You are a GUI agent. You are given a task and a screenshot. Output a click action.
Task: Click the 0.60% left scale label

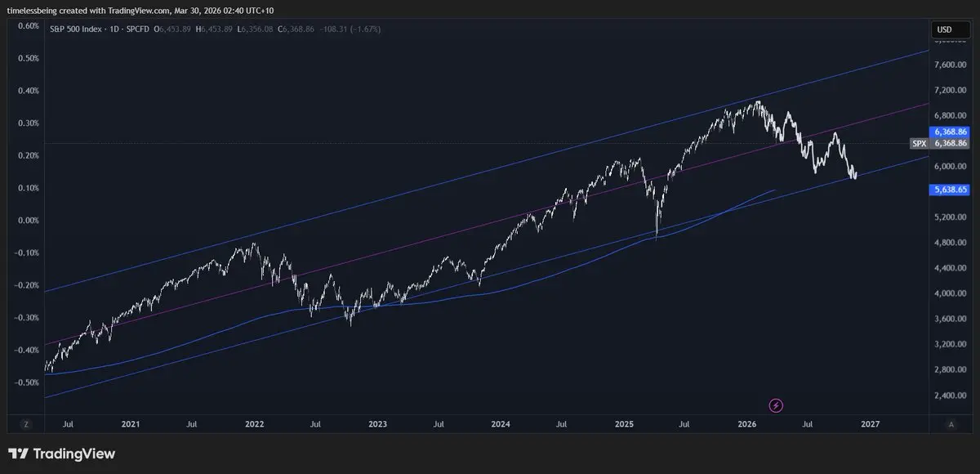[x=28, y=26]
